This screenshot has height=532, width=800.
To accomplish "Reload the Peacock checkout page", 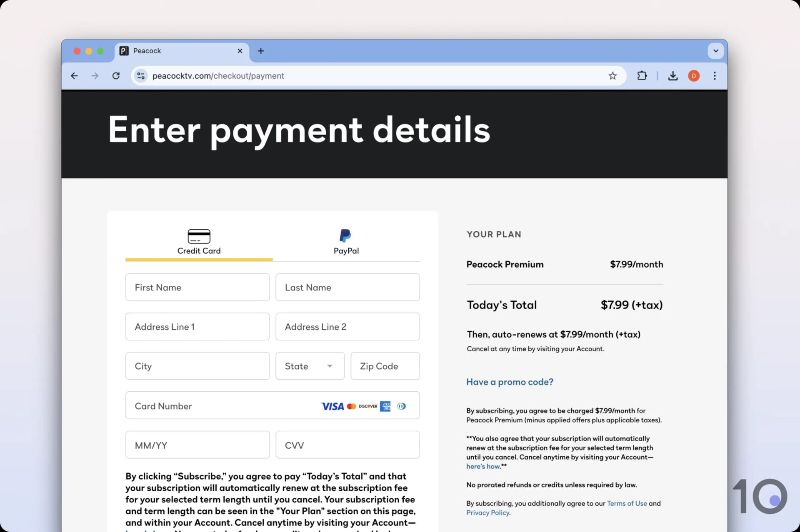I will coord(116,76).
